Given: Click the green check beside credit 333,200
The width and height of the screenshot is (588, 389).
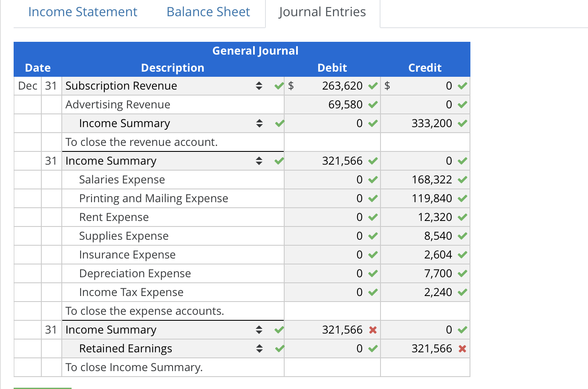Looking at the screenshot, I should 462,123.
